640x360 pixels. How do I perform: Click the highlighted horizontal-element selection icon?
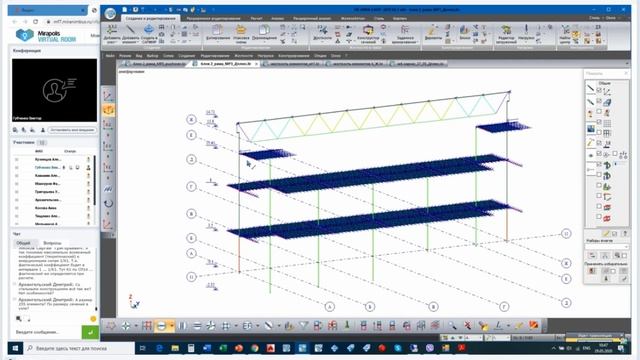[161, 325]
